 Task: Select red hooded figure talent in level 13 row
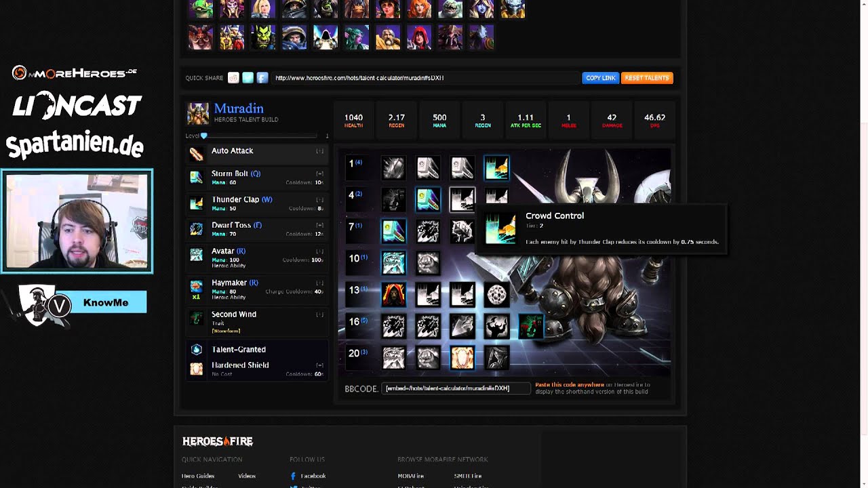pyautogui.click(x=393, y=294)
